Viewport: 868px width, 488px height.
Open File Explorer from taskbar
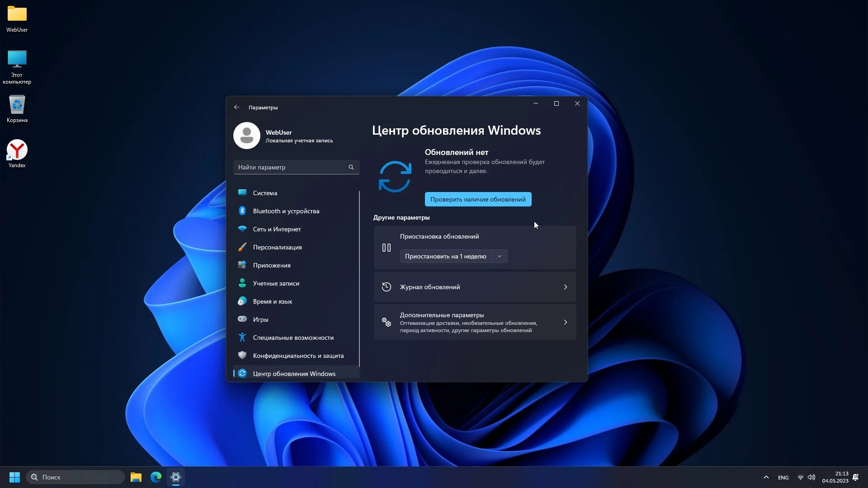click(x=136, y=477)
